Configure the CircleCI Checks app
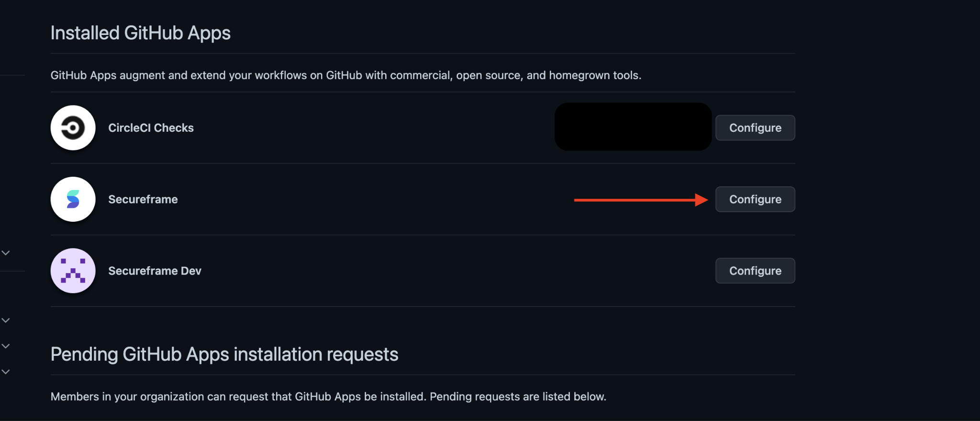 755,128
